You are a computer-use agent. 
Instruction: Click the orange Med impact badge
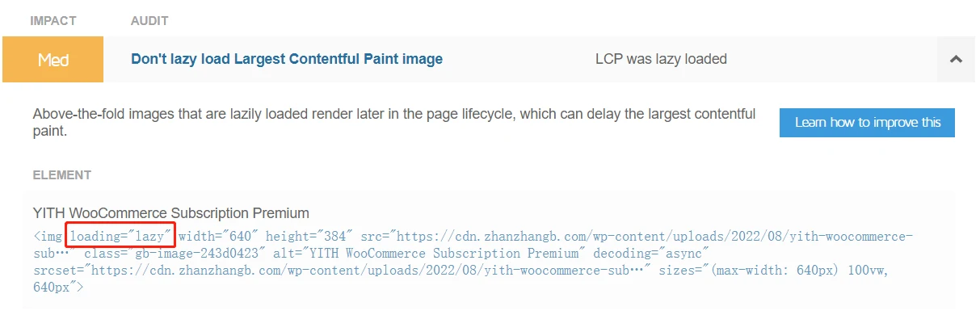click(53, 59)
